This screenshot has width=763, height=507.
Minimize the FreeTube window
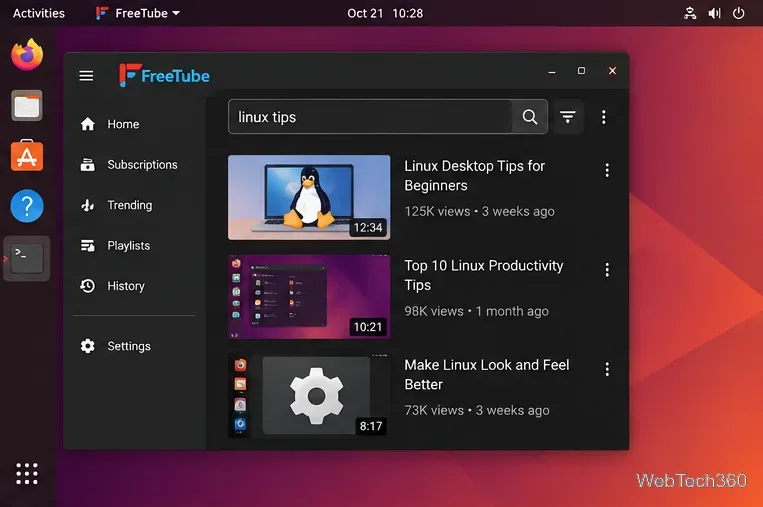[x=552, y=72]
